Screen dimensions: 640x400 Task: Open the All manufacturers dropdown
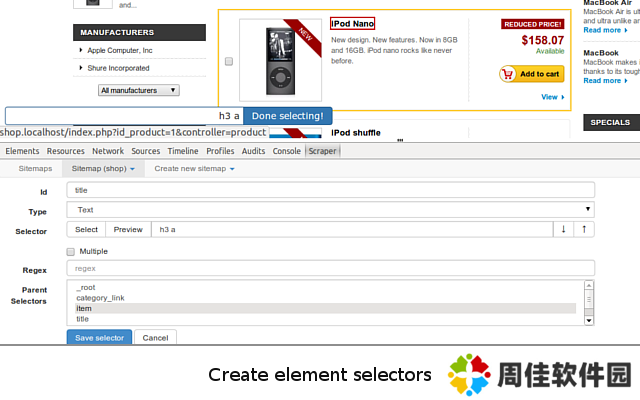[139, 90]
